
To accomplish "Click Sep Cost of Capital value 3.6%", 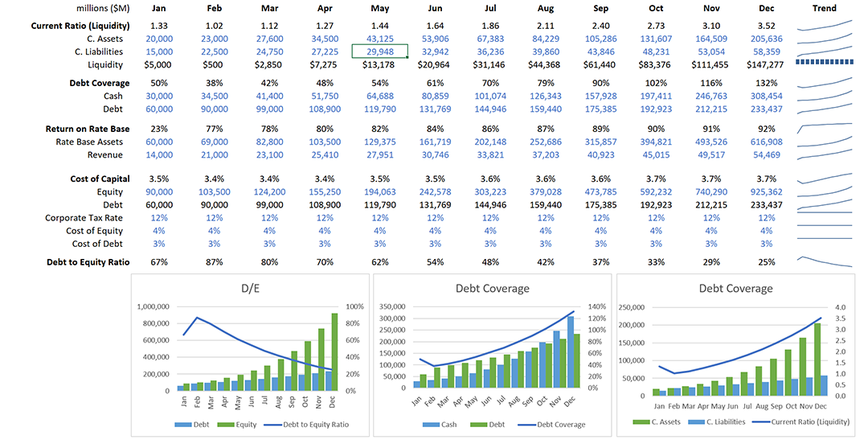I will click(x=600, y=179).
